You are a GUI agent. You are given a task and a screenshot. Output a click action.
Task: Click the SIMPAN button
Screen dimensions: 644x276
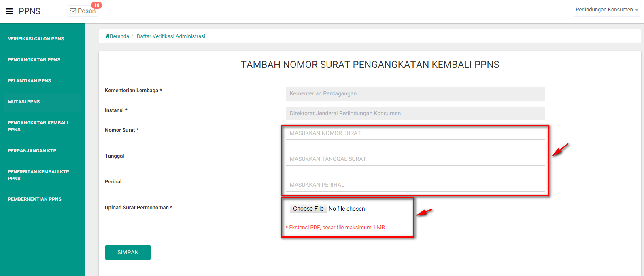pyautogui.click(x=128, y=252)
